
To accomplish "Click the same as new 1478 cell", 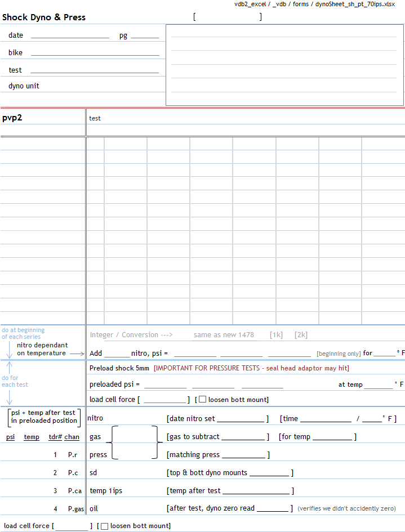I will pyautogui.click(x=224, y=335).
